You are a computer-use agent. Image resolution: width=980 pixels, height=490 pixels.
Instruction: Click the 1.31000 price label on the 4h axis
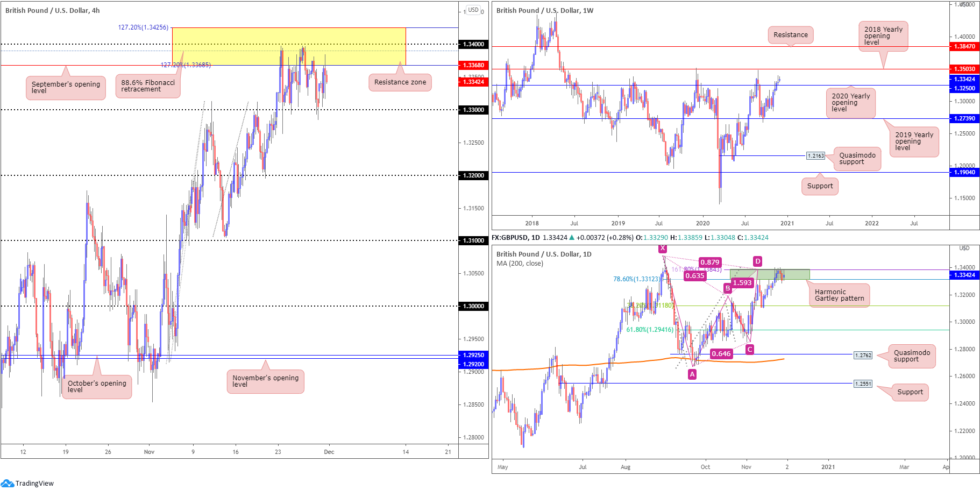[x=473, y=240]
